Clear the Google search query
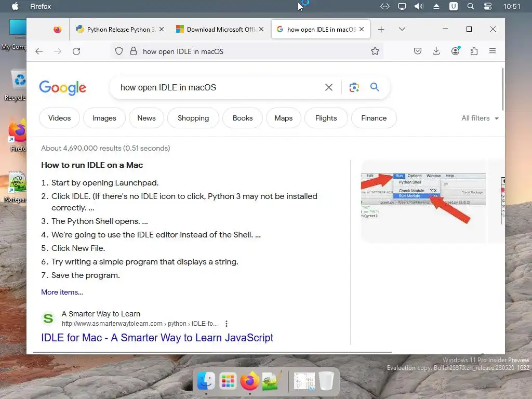The image size is (532, 399). tap(328, 87)
